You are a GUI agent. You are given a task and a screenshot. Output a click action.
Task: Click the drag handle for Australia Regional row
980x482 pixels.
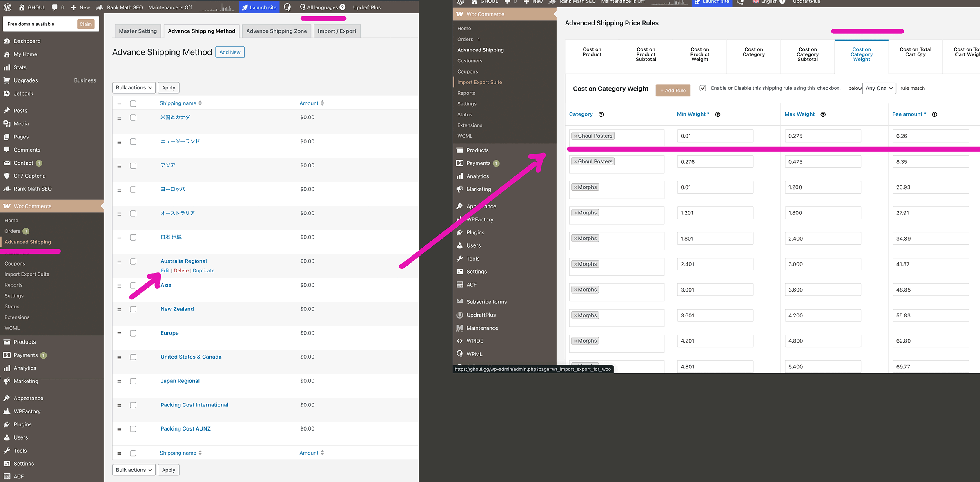tap(119, 262)
